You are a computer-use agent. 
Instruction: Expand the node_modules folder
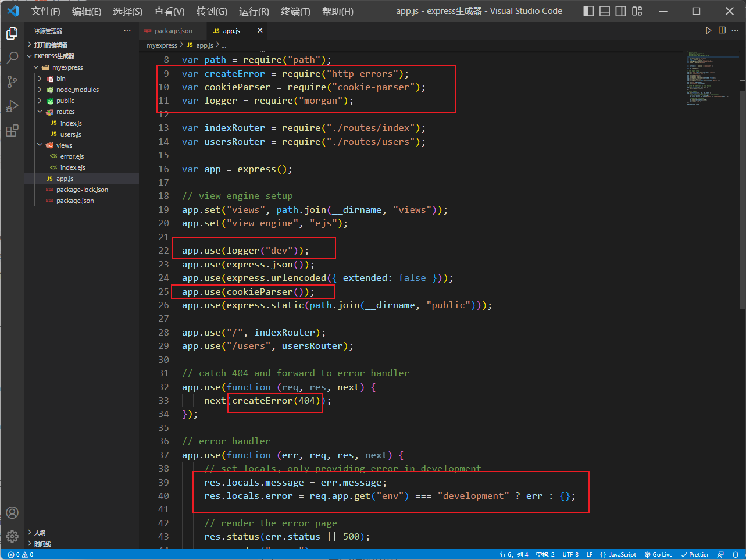pos(81,90)
